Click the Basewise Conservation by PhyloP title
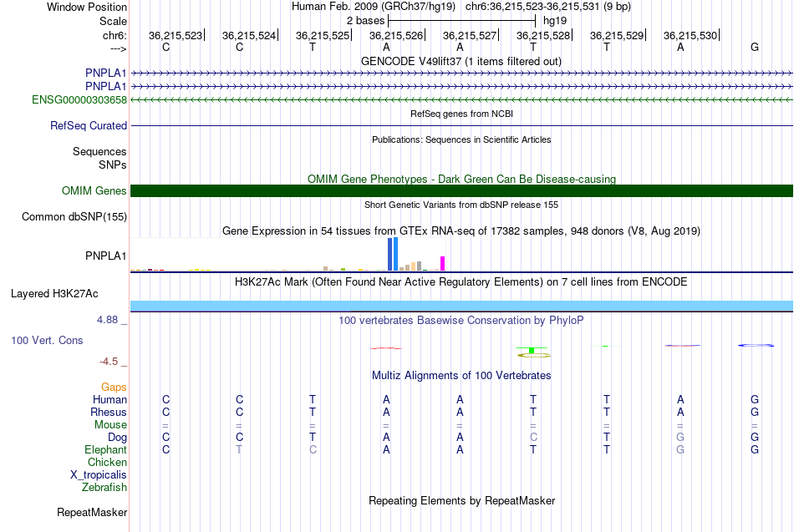 pyautogui.click(x=461, y=320)
